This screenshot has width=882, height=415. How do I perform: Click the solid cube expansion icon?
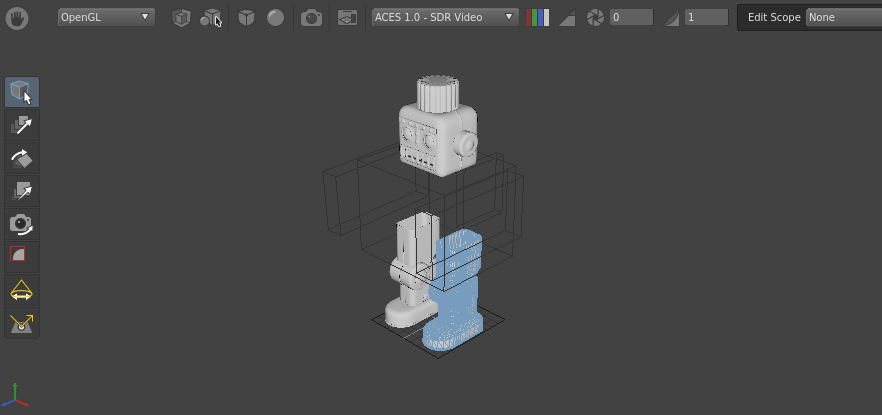246,18
